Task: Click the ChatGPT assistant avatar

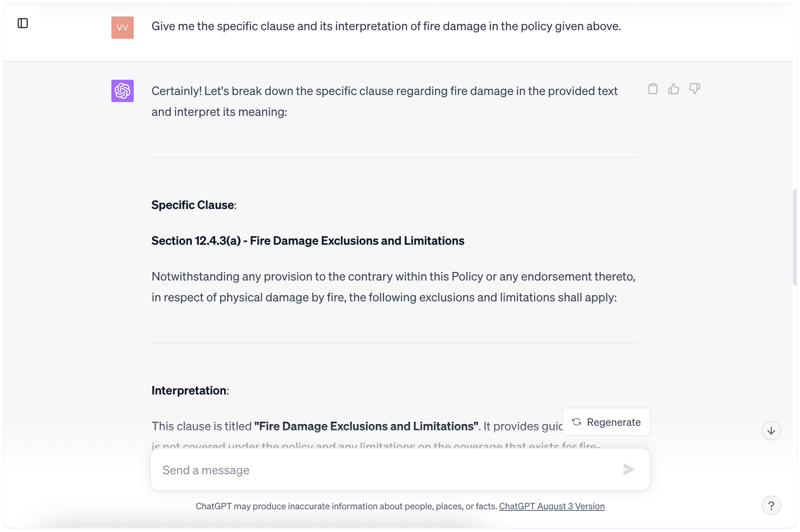Action: pyautogui.click(x=122, y=91)
